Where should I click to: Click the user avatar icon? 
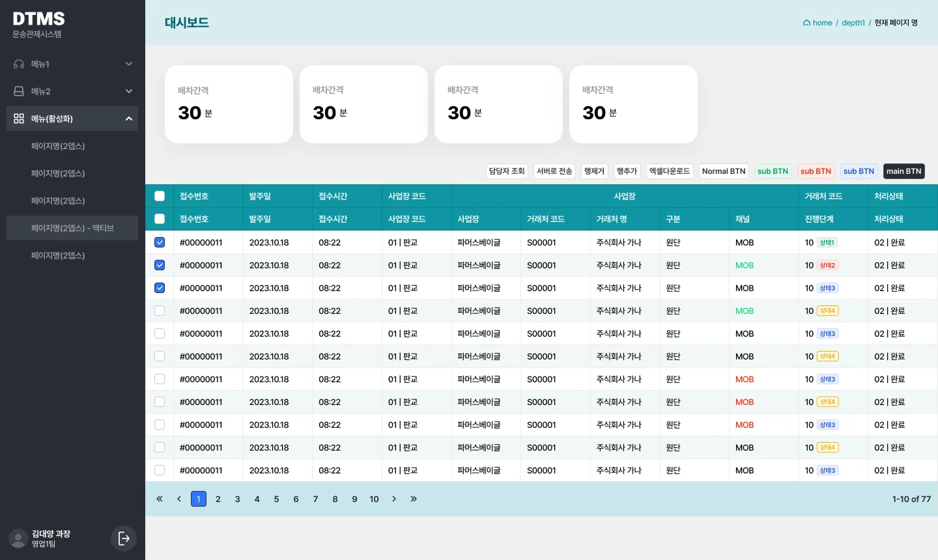coord(18,539)
